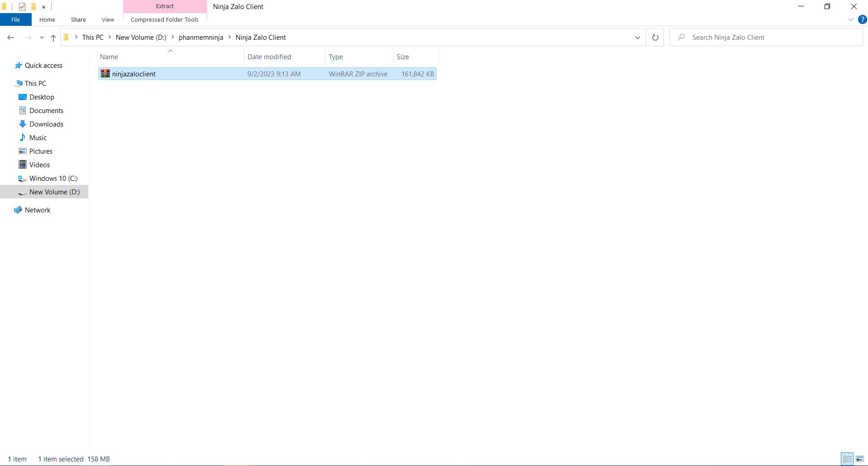Click the 161,842 KB size cell
868x466 pixels.
(417, 74)
